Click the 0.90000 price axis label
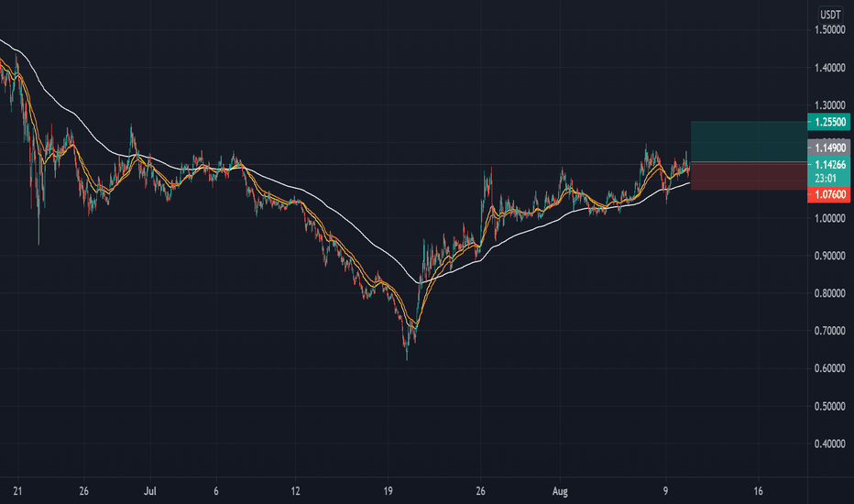 [x=830, y=256]
